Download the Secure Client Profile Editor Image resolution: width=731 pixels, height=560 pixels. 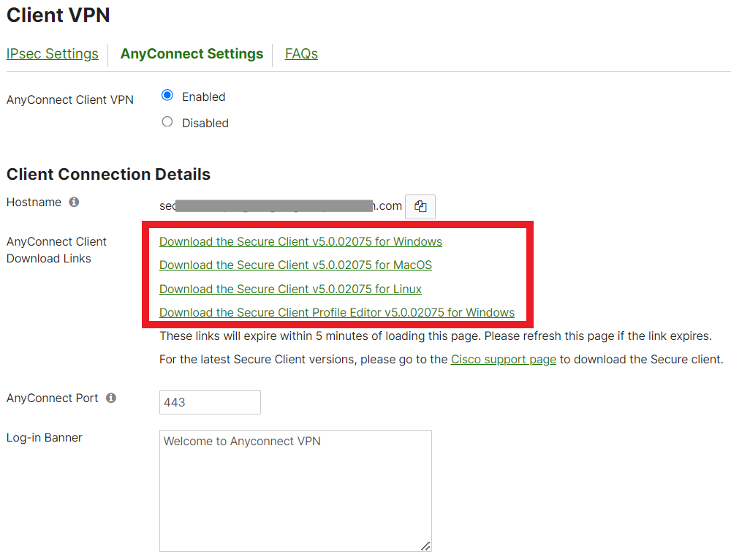[337, 313]
